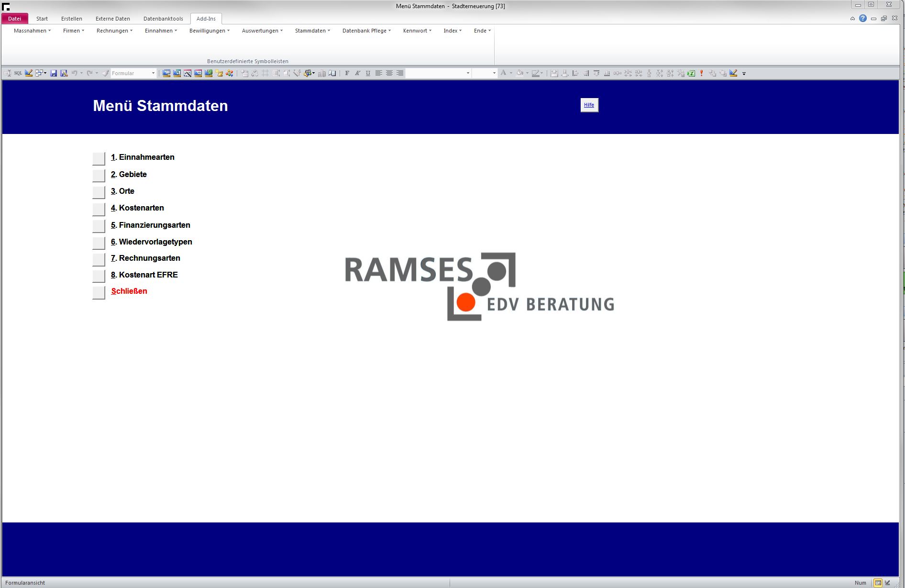The width and height of the screenshot is (905, 588).
Task: Click the Undo arrow icon
Action: (75, 73)
